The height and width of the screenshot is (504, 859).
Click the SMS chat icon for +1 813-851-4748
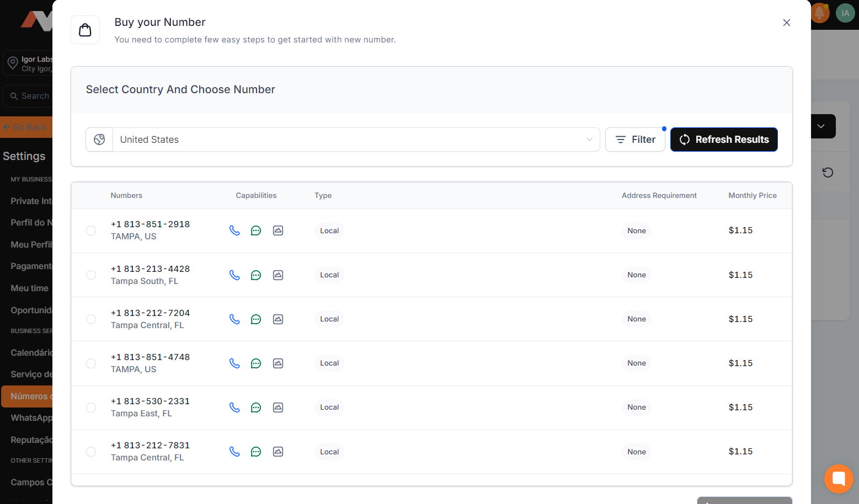click(x=256, y=363)
